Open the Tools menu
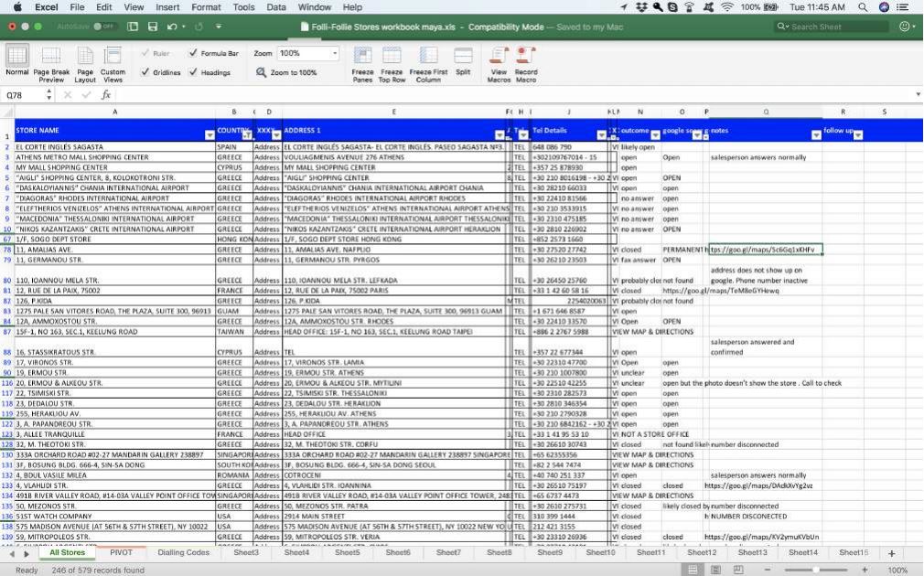Image resolution: width=924 pixels, height=576 pixels. pos(243,7)
